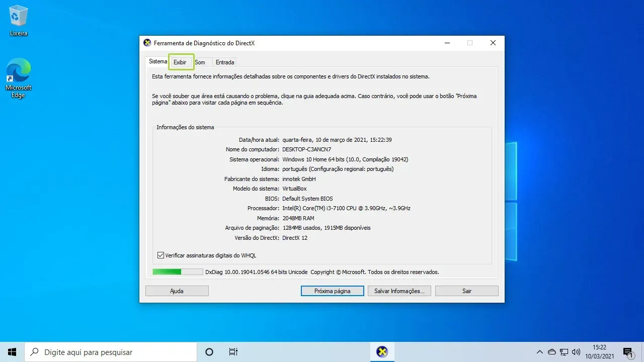Toggle Verificar assinaturas digitais do WHQL checkbox
644x362 pixels.
161,255
